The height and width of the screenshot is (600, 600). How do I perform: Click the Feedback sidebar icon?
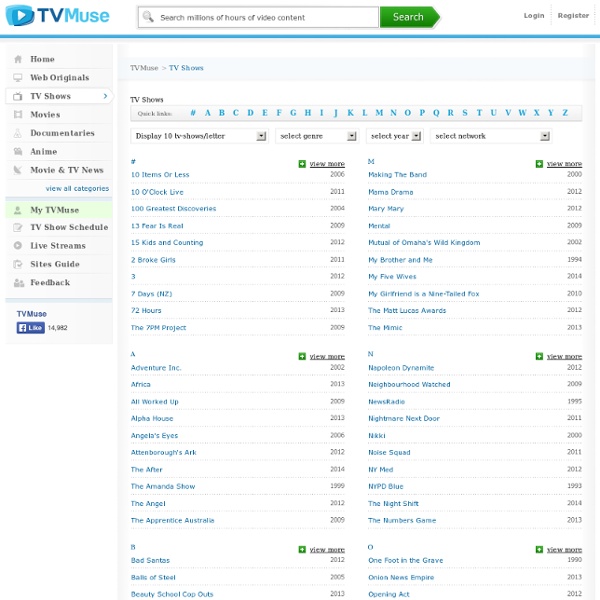(x=18, y=283)
